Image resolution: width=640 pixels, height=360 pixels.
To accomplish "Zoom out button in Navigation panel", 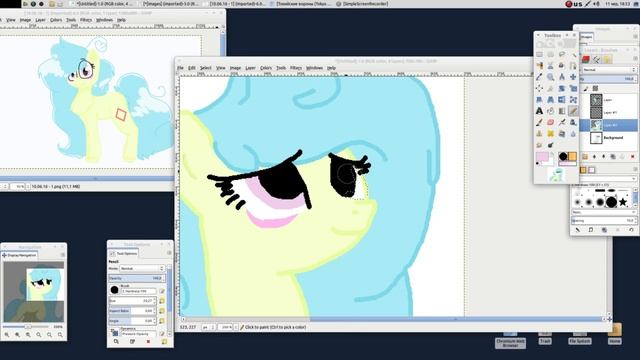I will point(7,335).
